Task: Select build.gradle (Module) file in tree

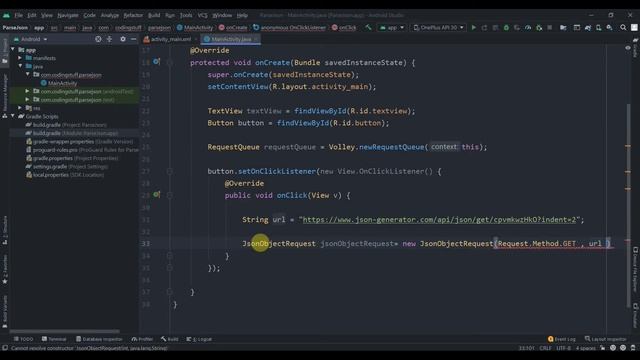Action: [72, 133]
